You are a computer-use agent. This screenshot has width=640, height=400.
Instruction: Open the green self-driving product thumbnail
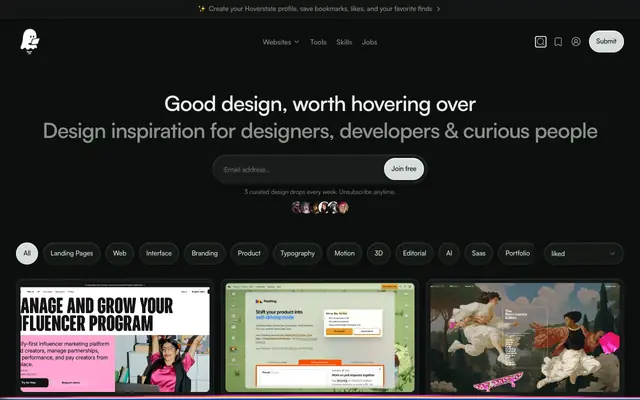tap(320, 338)
